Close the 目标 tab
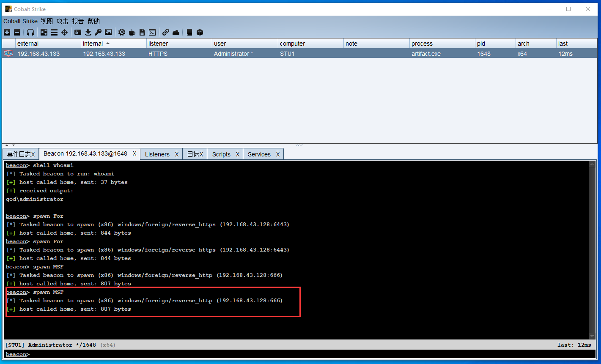The image size is (601, 364). click(201, 154)
